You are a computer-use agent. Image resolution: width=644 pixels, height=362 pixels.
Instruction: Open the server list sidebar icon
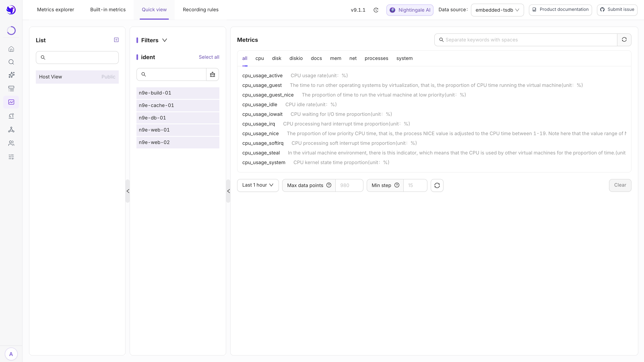click(x=11, y=88)
